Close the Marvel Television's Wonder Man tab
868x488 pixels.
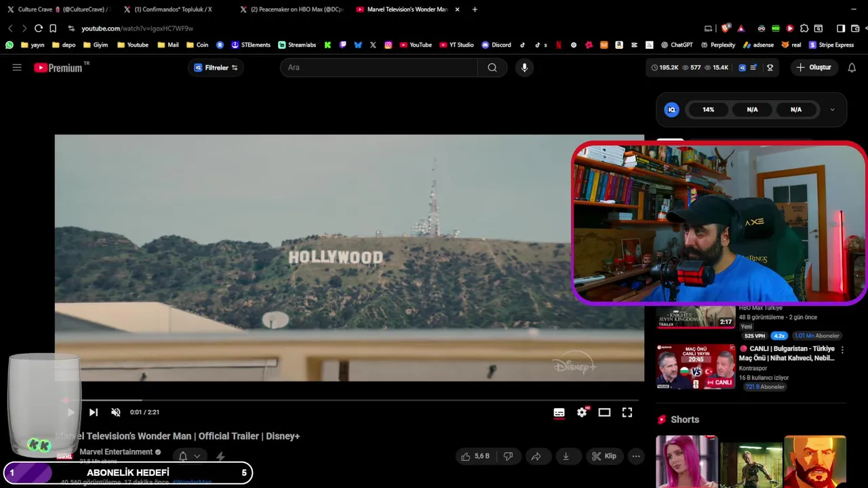pyautogui.click(x=457, y=9)
